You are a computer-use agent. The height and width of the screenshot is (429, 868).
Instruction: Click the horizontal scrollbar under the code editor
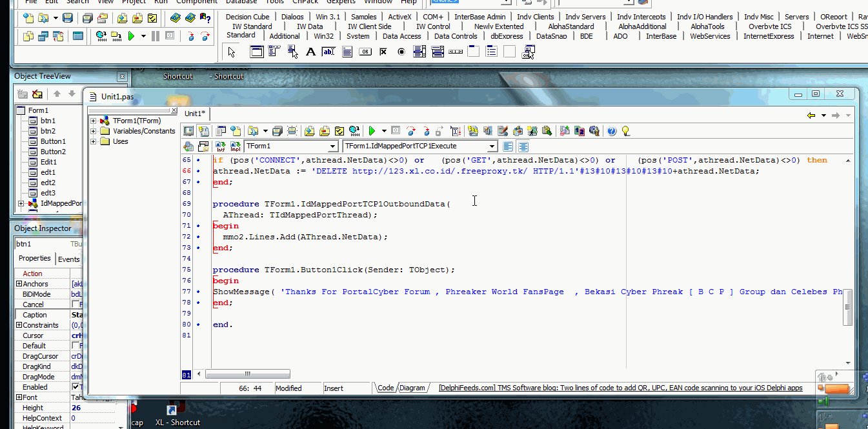(x=247, y=374)
